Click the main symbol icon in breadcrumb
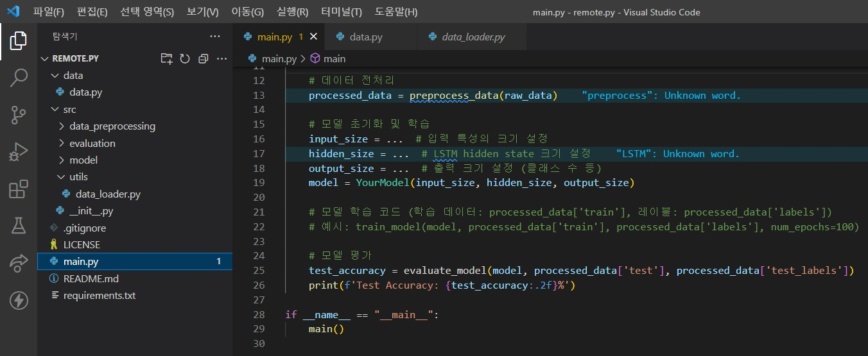The image size is (868, 356). (315, 58)
